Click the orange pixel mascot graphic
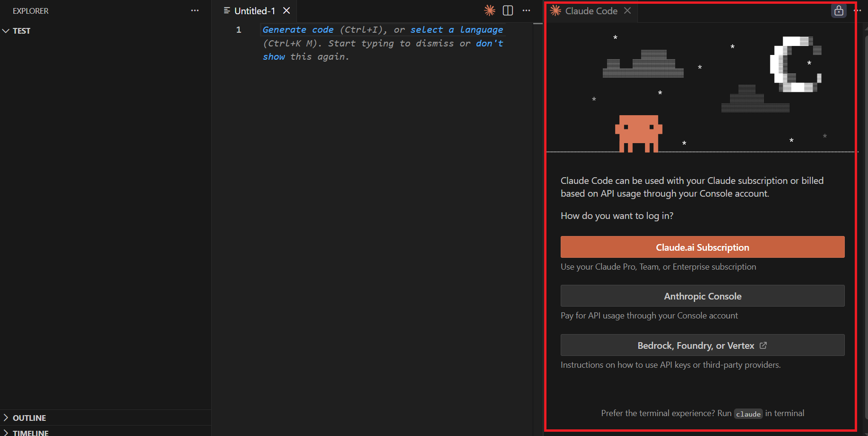The height and width of the screenshot is (436, 868). 638,134
